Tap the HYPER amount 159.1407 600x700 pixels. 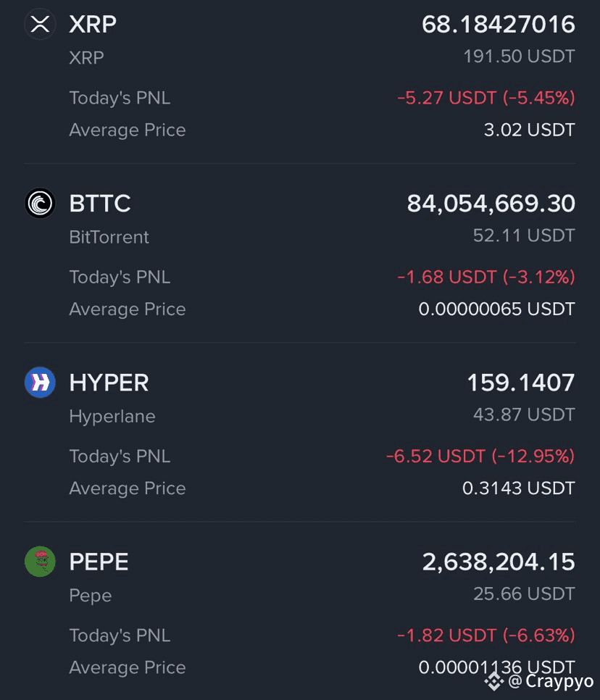pos(521,383)
